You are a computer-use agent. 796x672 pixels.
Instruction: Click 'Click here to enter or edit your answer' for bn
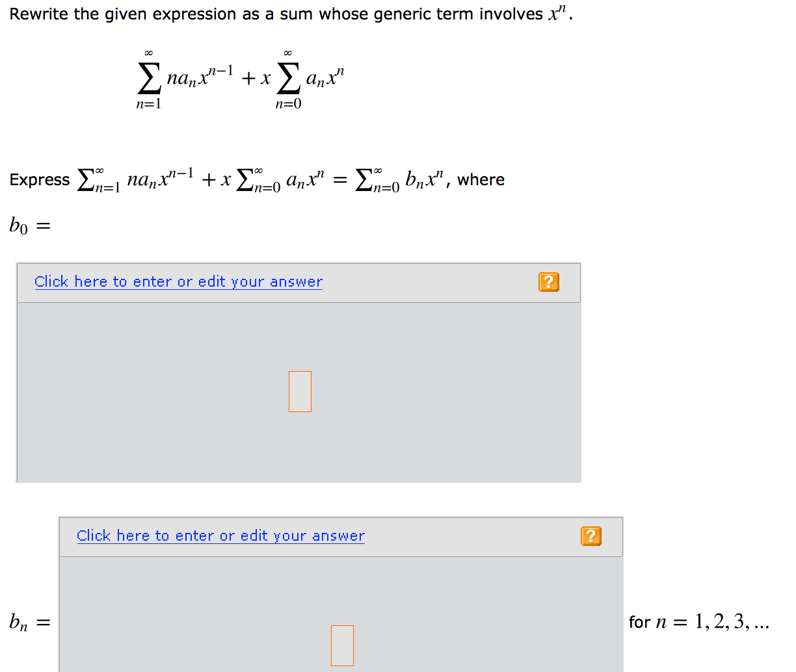point(220,536)
